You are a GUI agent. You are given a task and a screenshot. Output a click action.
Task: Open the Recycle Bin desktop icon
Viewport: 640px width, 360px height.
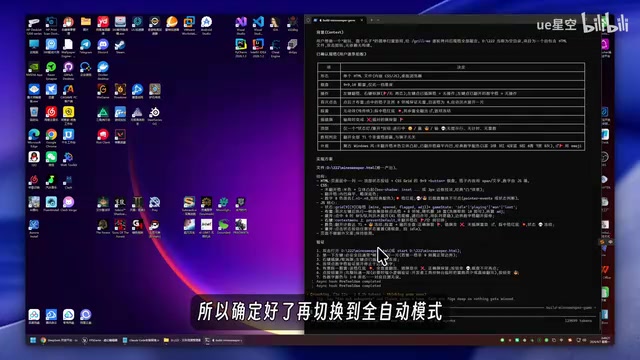point(34,114)
